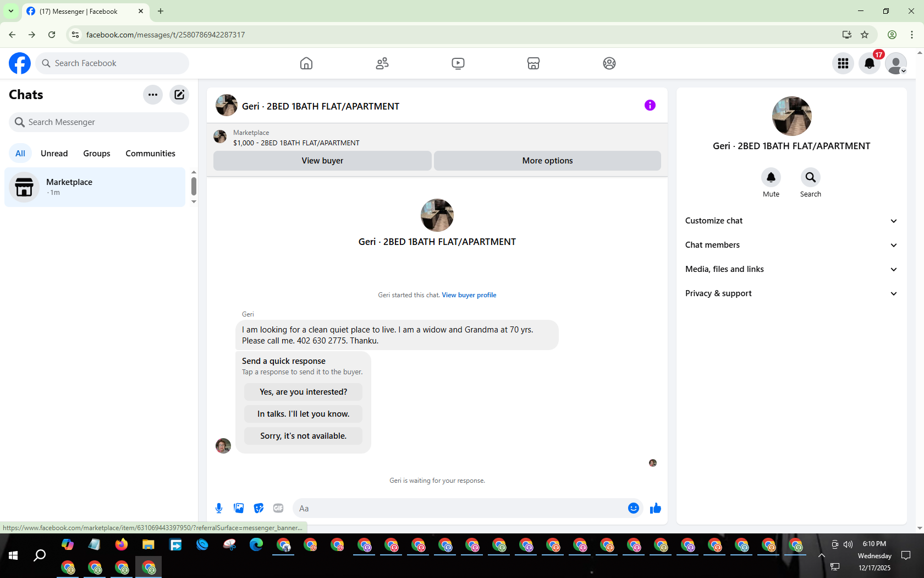Bookmark this page with the star icon
This screenshot has height=578, width=924.
[x=865, y=35]
